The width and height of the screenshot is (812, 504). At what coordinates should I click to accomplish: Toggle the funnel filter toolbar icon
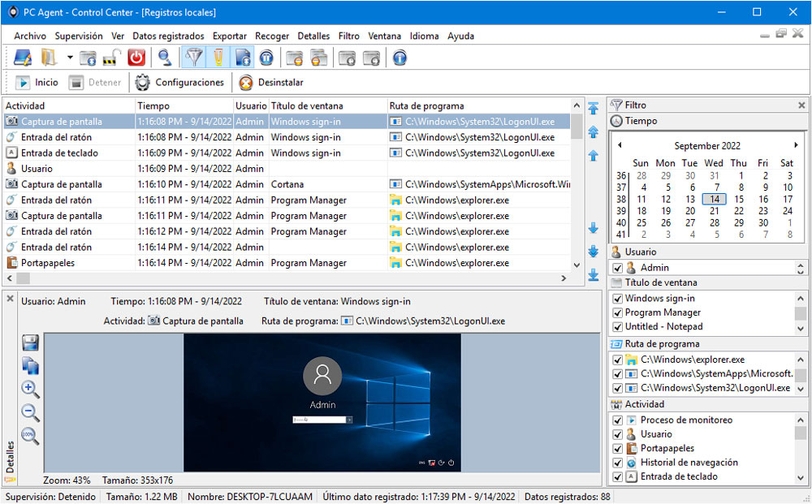(x=194, y=58)
